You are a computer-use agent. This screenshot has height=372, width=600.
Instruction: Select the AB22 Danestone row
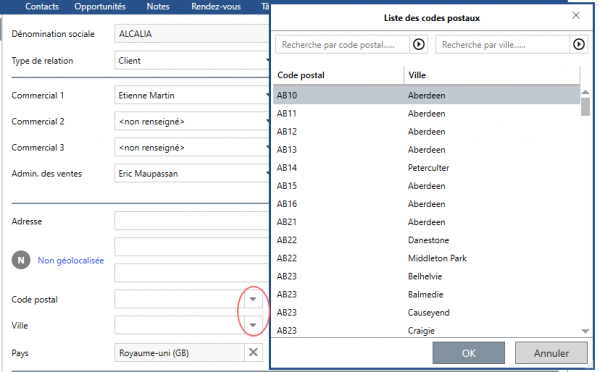[426, 240]
